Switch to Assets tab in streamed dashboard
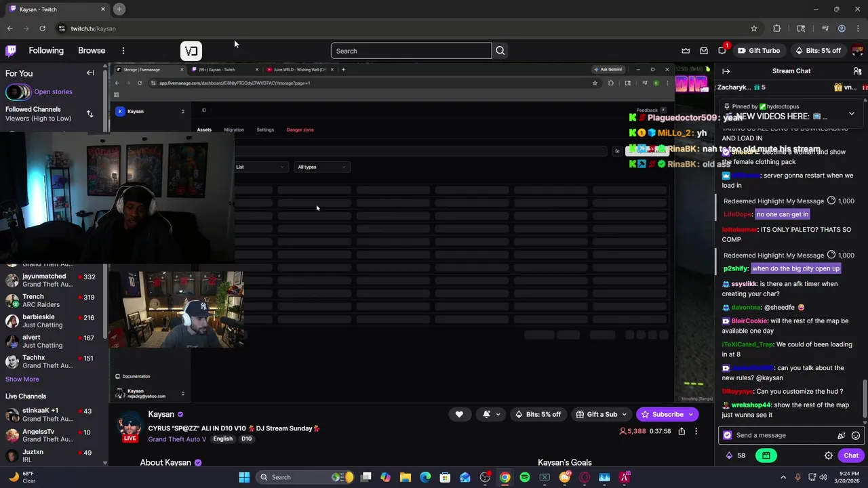Image resolution: width=868 pixels, height=488 pixels. [204, 129]
